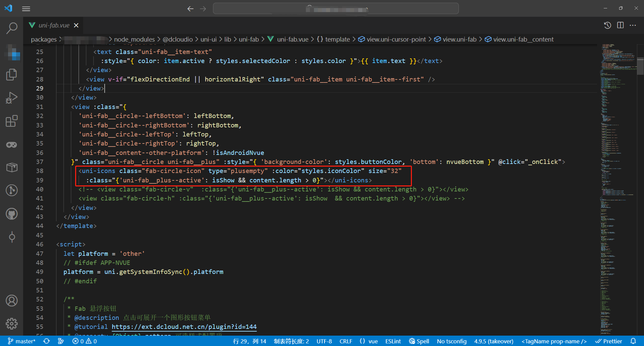Select the uni-fab.vue editor tab

(54, 25)
